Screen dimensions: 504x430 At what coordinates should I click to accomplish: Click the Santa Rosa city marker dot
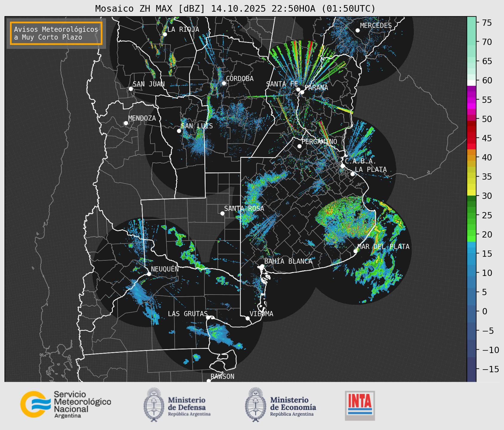[x=222, y=213]
